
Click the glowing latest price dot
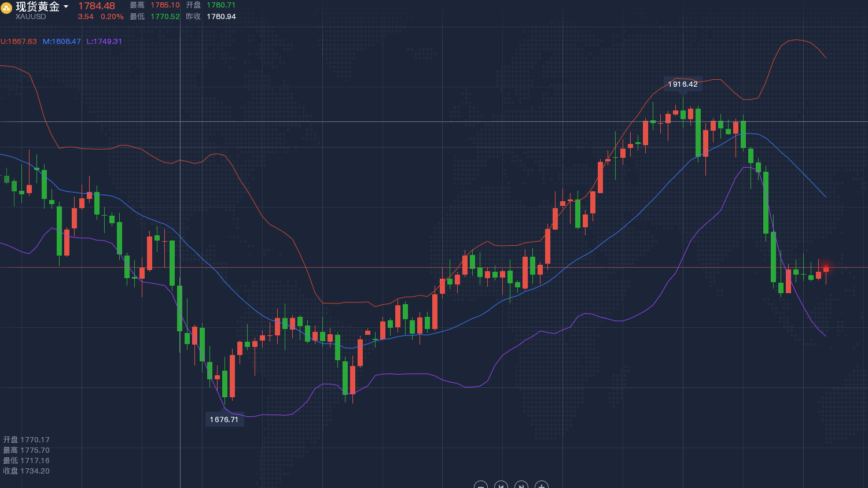pyautogui.click(x=826, y=268)
